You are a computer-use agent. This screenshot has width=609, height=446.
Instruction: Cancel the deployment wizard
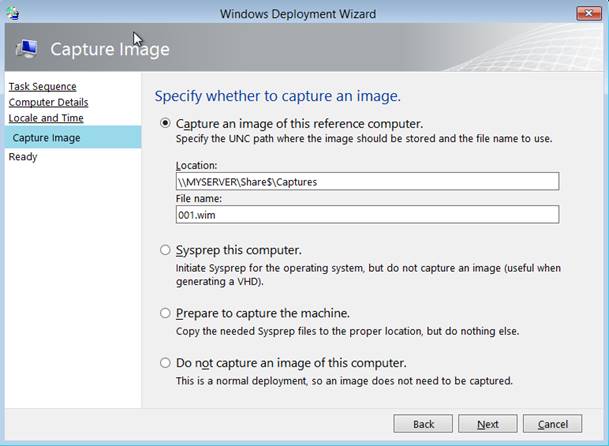tap(552, 424)
